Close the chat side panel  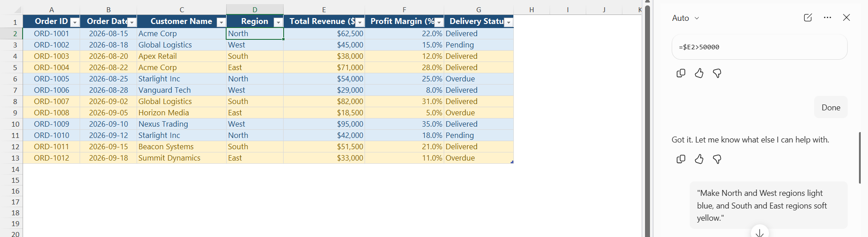846,18
